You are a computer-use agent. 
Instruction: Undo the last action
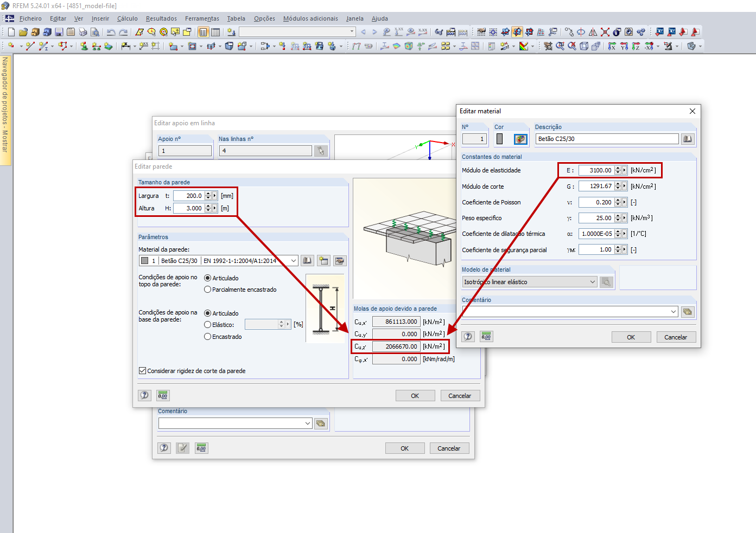coord(111,32)
